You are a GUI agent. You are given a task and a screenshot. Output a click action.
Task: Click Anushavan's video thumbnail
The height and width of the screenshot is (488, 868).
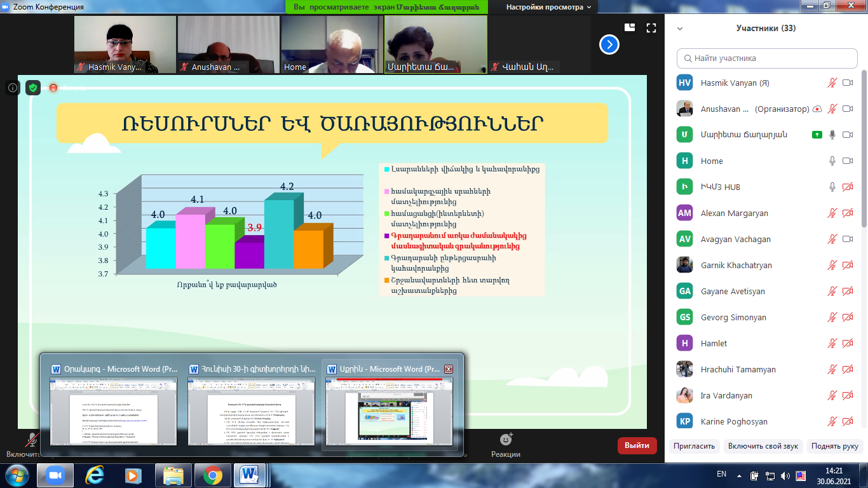click(x=228, y=44)
